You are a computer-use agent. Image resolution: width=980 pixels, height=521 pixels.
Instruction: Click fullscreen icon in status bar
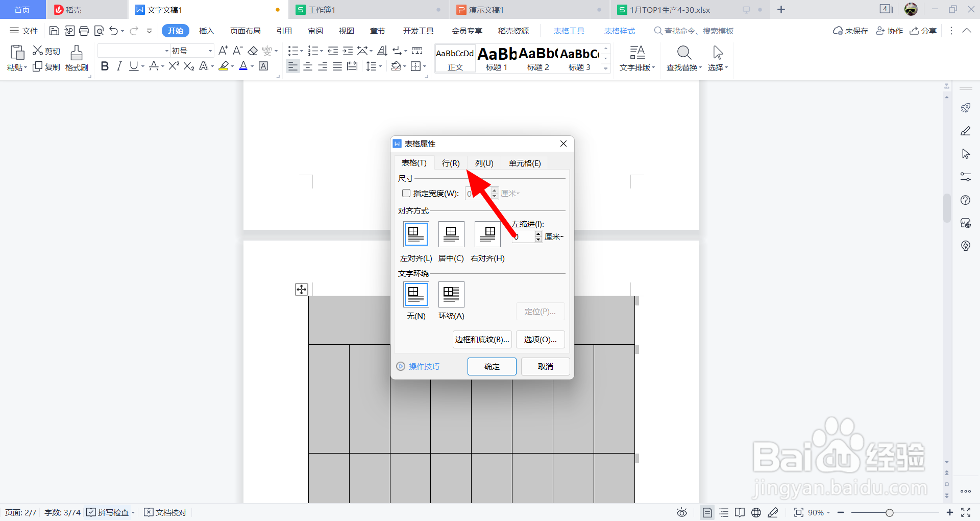(966, 512)
